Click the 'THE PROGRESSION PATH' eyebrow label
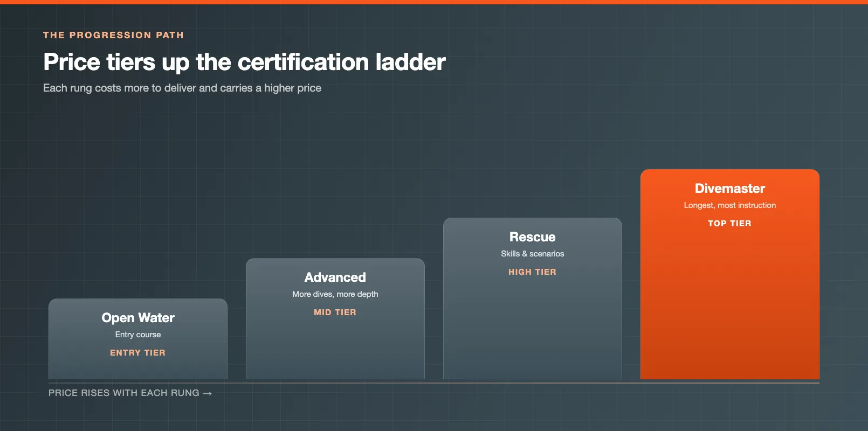The height and width of the screenshot is (431, 868). coord(113,35)
